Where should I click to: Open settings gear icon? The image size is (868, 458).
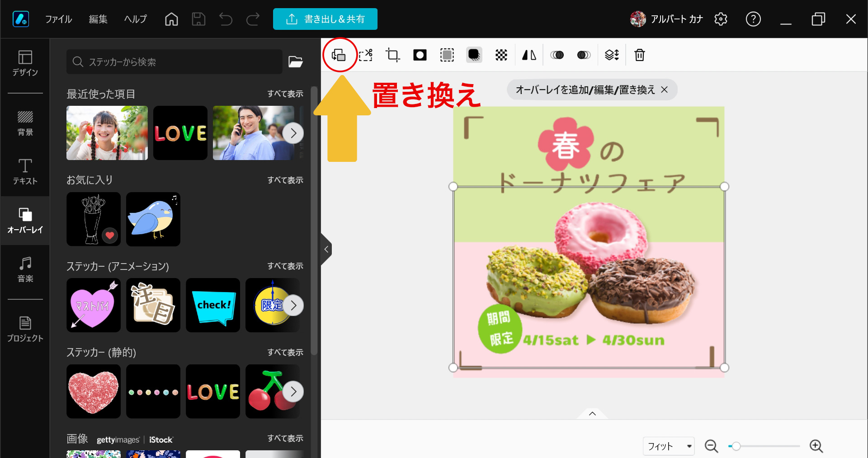[721, 19]
